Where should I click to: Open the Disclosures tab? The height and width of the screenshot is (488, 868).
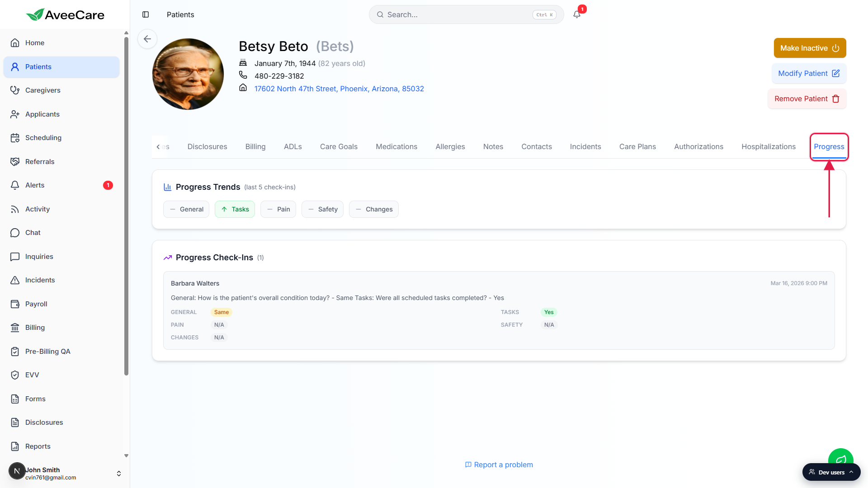click(x=208, y=146)
